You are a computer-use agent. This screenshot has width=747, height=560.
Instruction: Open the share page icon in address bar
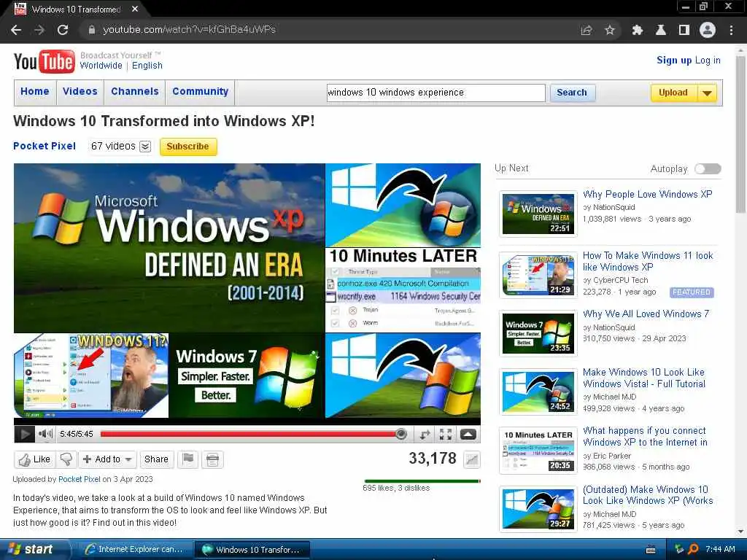click(x=587, y=30)
